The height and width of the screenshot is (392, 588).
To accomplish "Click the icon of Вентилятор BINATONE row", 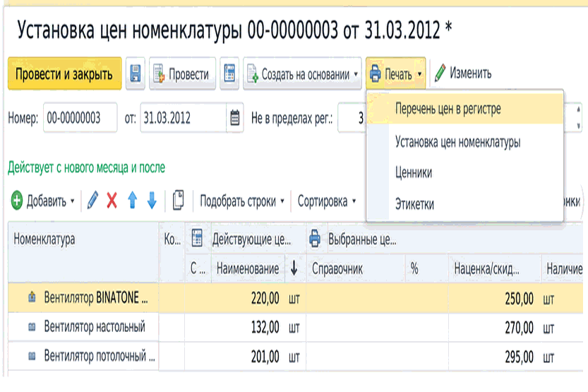I will 32,297.
